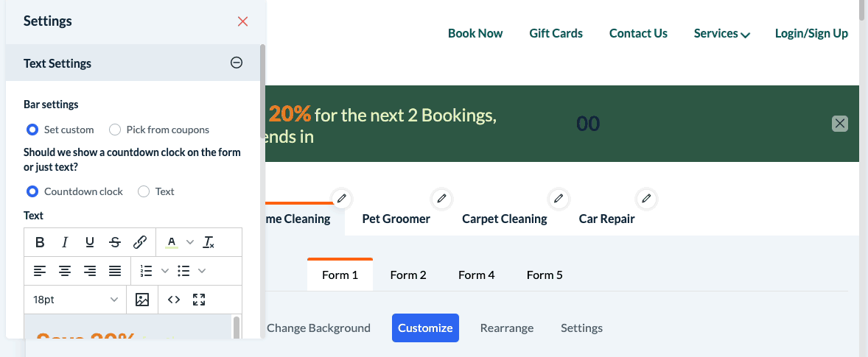Viewport: 868px width, 357px height.
Task: Clear text formatting
Action: pyautogui.click(x=209, y=242)
